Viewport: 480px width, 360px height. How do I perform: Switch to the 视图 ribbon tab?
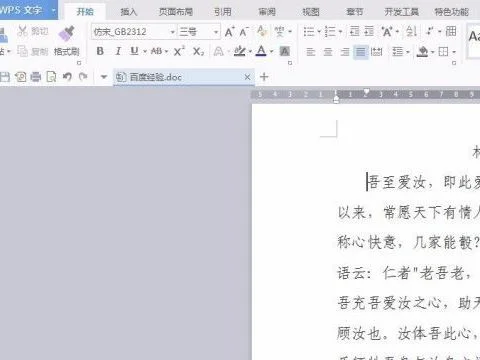tap(311, 12)
